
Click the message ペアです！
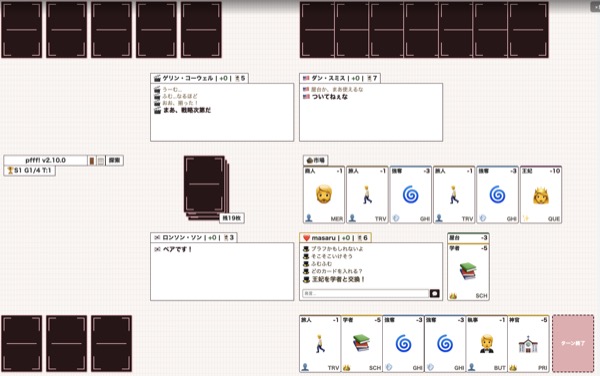pos(177,249)
